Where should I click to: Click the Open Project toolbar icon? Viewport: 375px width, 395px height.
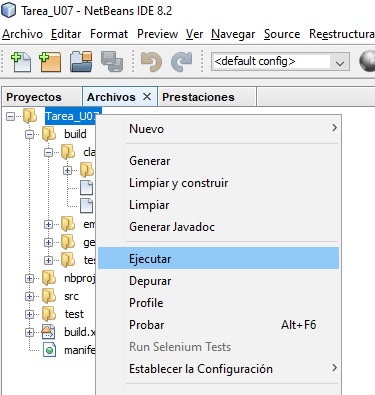81,61
